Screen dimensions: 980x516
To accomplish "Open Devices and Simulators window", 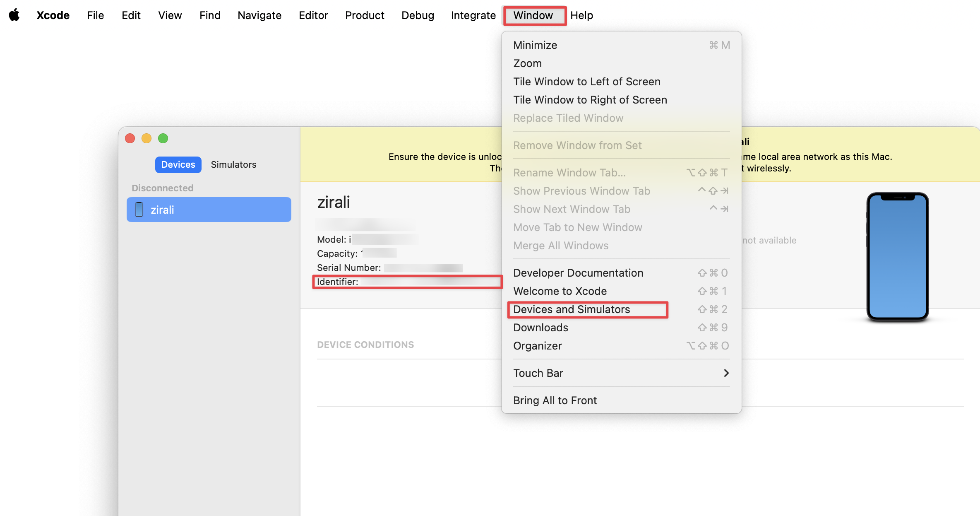I will 621,309.
